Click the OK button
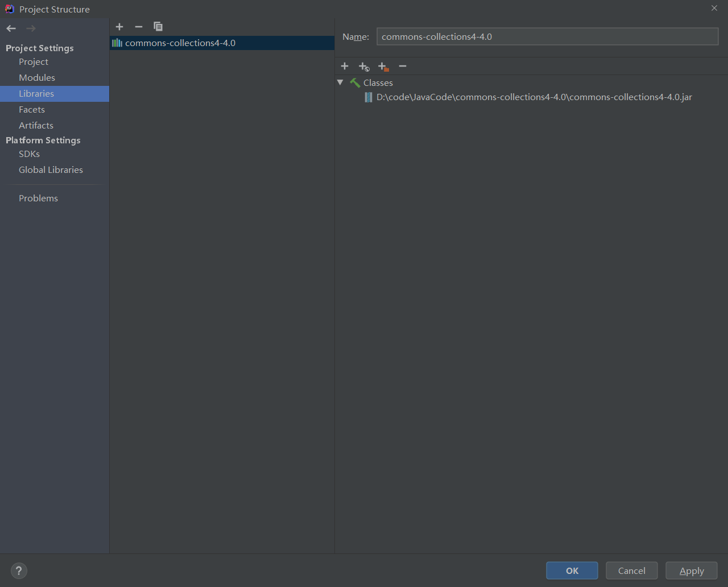The height and width of the screenshot is (587, 728). point(572,571)
